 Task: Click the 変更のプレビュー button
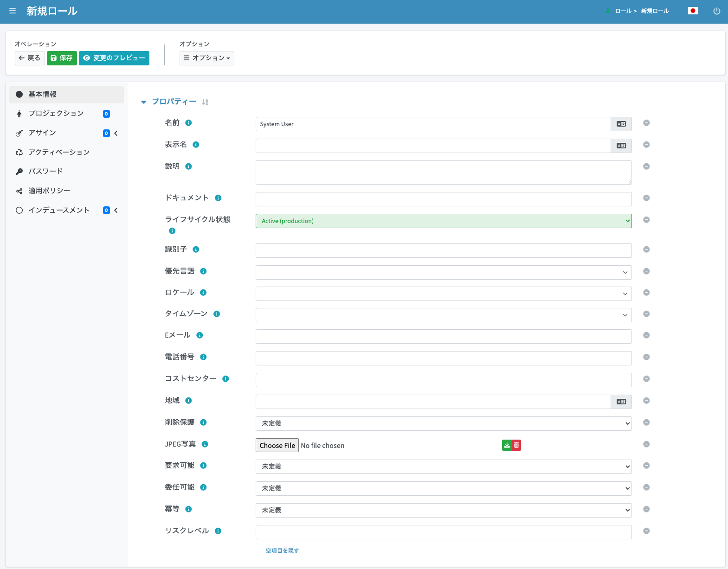[114, 58]
